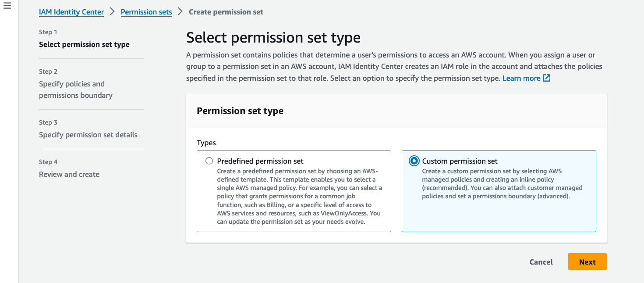This screenshot has height=283, width=644.
Task: Click the Permission set type panel header
Action: pos(240,111)
